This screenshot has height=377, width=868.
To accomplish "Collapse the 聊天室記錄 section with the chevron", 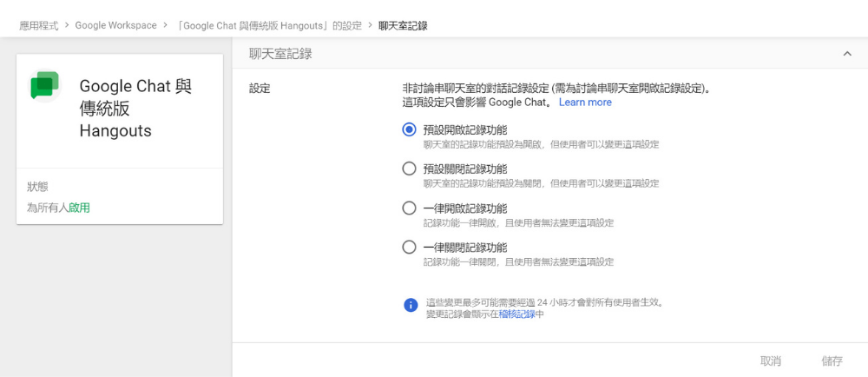I will click(x=847, y=54).
